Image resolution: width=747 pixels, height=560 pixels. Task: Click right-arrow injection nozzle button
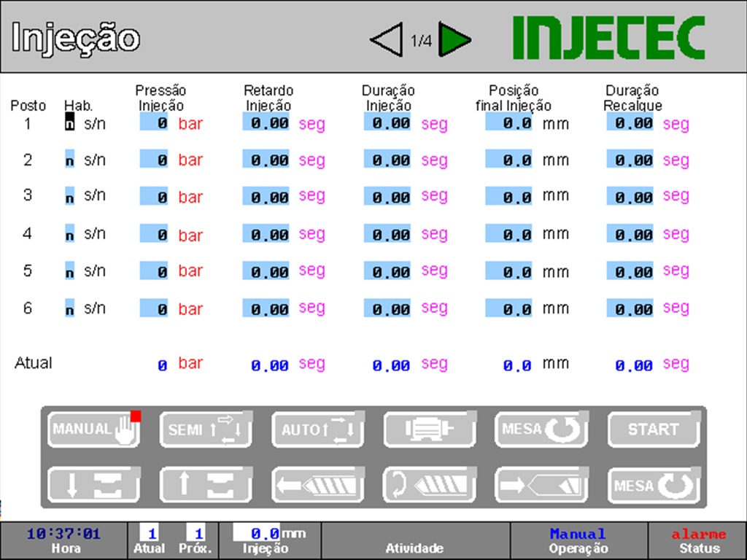tap(541, 485)
